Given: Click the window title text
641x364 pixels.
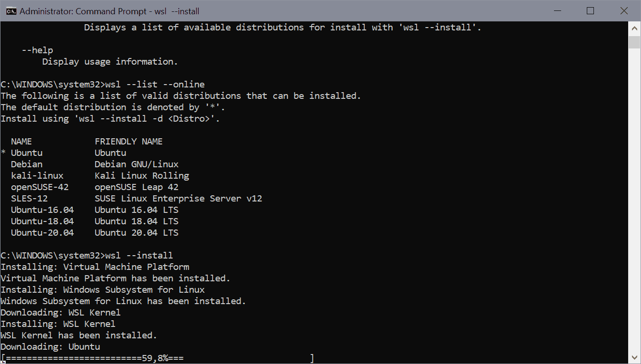Looking at the screenshot, I should click(x=109, y=11).
